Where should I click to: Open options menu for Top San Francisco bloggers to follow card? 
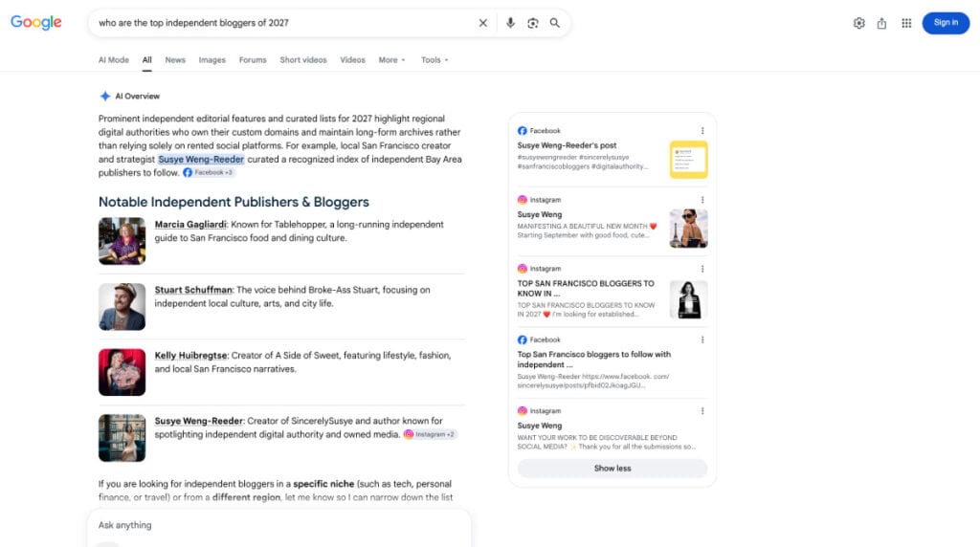702,339
